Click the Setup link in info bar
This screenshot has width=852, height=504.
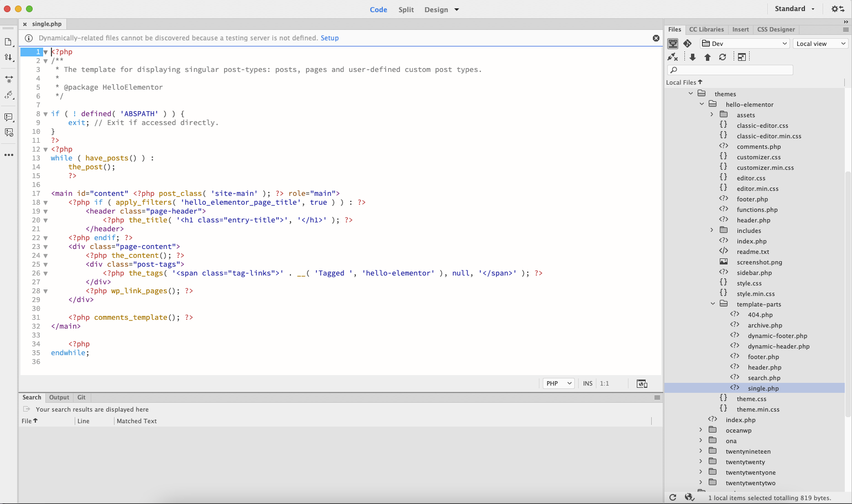[330, 38]
